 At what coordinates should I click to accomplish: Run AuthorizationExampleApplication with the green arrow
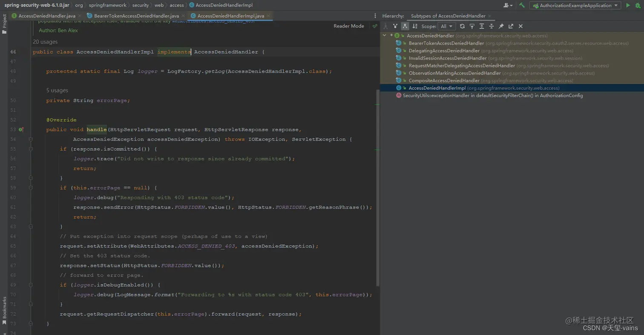click(628, 6)
